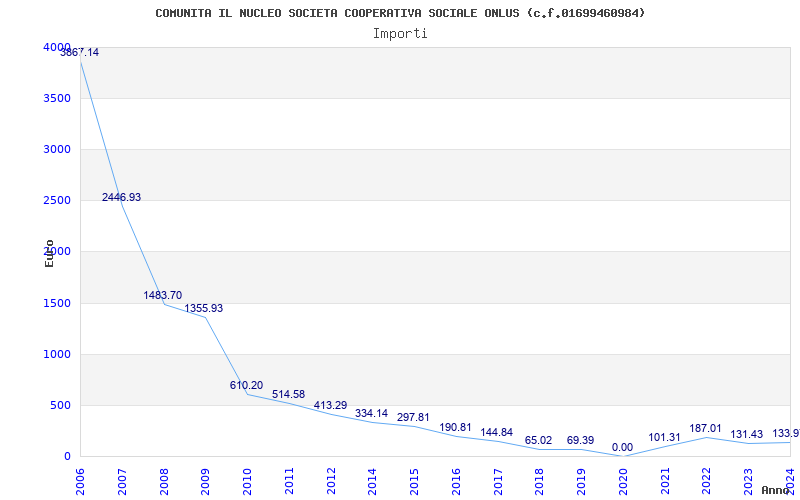Image resolution: width=800 pixels, height=500 pixels.
Task: Select data label 131.43
Action: [746, 435]
